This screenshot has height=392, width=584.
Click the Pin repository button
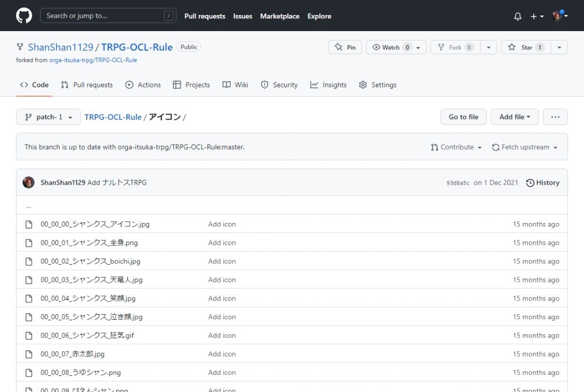point(345,47)
